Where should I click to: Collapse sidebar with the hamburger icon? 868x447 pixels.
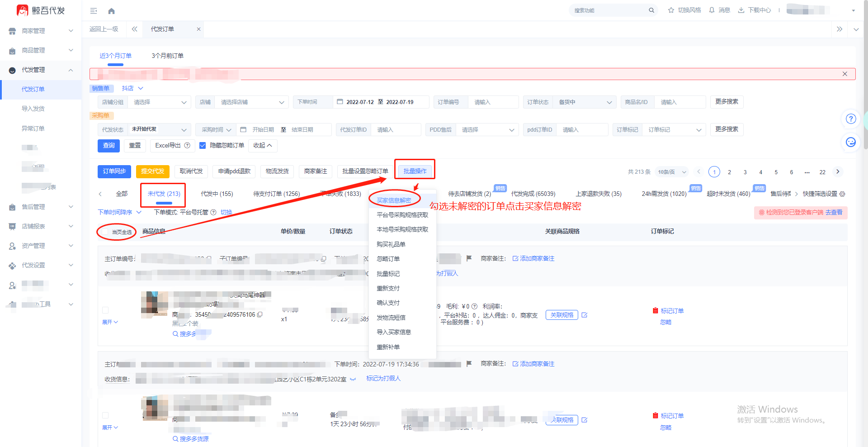click(x=94, y=11)
